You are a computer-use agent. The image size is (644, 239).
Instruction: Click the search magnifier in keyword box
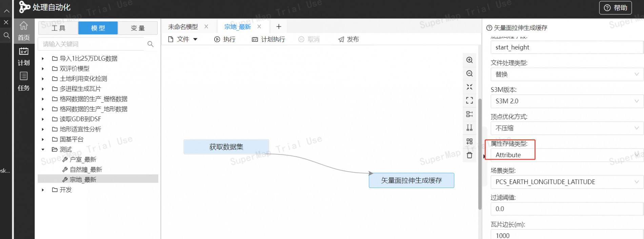tap(150, 44)
